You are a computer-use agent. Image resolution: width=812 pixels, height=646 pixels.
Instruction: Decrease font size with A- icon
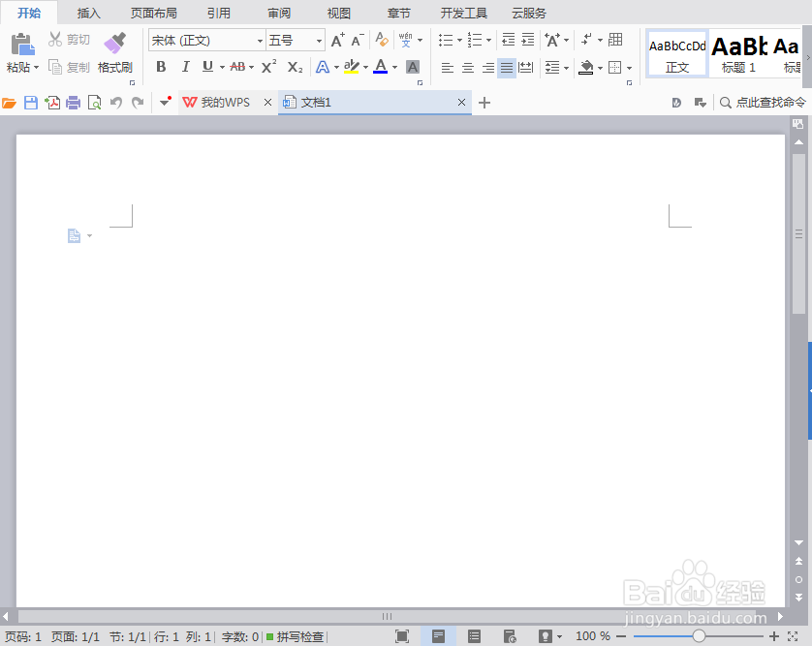pyautogui.click(x=358, y=40)
